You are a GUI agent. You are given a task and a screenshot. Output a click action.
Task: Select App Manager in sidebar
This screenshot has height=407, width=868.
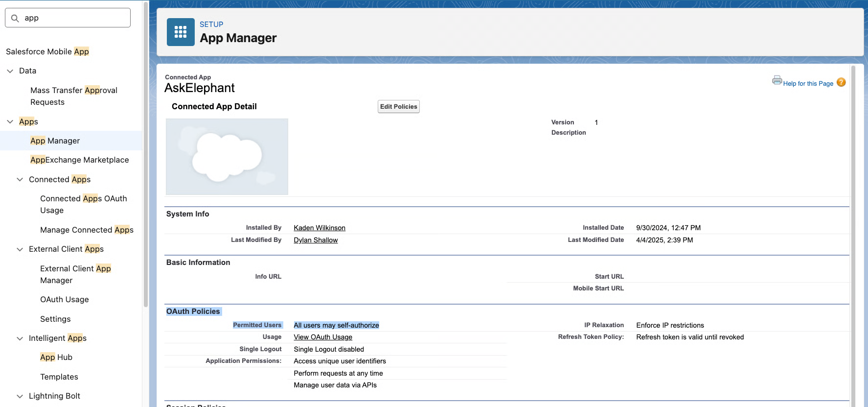pos(55,141)
